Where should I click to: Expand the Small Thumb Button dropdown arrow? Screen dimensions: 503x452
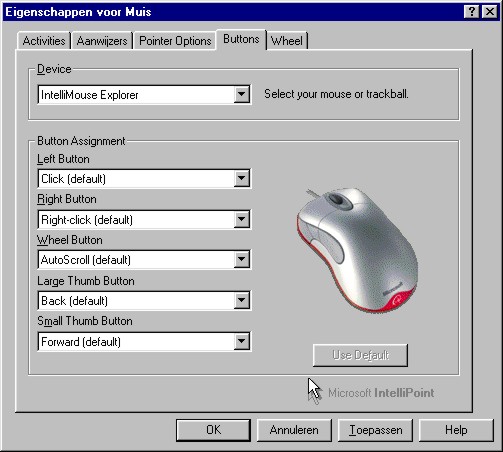(241, 341)
